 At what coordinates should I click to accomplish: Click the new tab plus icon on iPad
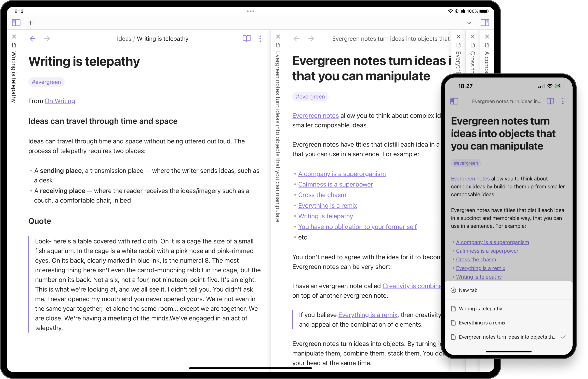(30, 23)
